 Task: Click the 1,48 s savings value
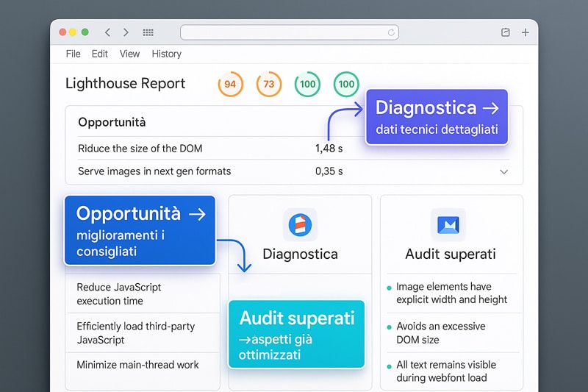[x=329, y=149]
